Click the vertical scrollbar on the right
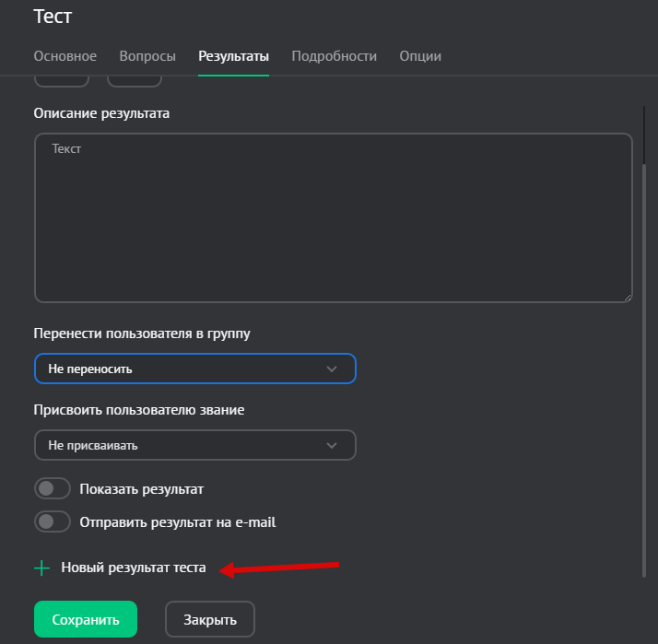 [x=643, y=369]
